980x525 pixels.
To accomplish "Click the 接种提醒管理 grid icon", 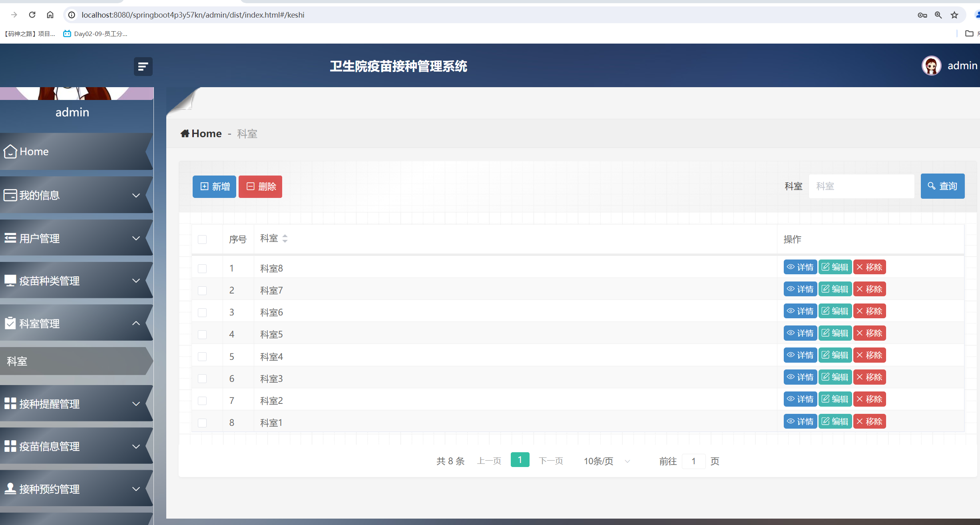I will point(10,403).
